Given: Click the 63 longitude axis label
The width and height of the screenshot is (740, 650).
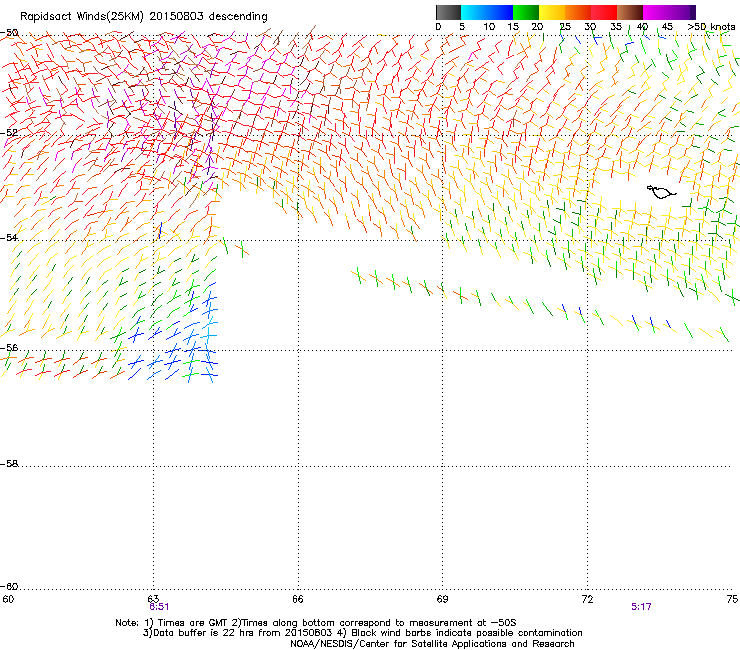Looking at the screenshot, I should [153, 599].
